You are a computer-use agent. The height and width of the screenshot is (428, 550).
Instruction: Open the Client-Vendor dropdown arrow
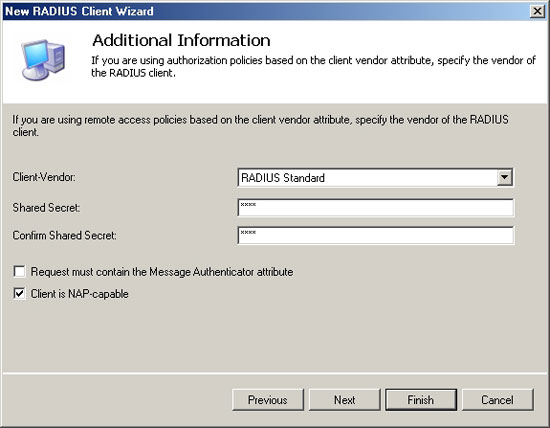point(504,178)
